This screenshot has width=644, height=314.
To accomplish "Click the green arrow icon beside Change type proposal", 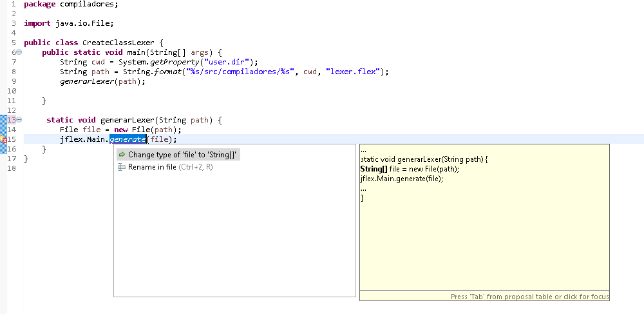I will [122, 155].
